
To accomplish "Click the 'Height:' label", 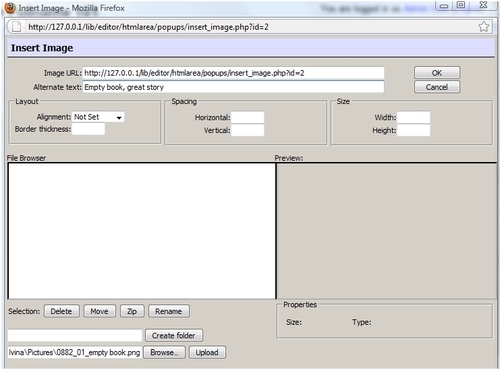I will click(384, 131).
